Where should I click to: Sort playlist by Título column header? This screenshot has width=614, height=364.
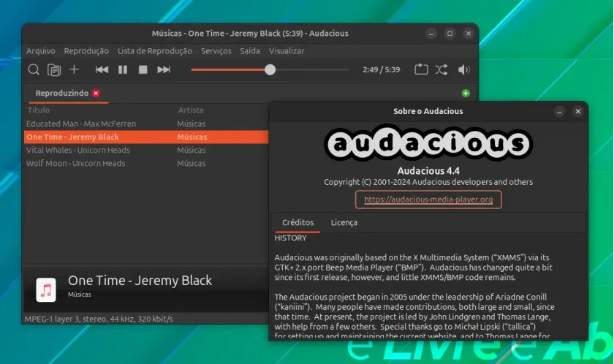pos(38,110)
